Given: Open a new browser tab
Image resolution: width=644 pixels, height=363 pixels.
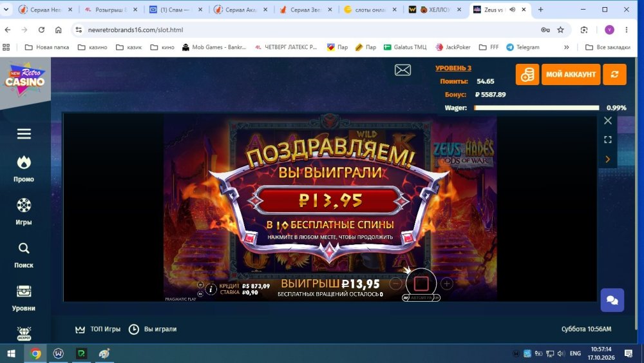Looking at the screenshot, I should [x=540, y=10].
